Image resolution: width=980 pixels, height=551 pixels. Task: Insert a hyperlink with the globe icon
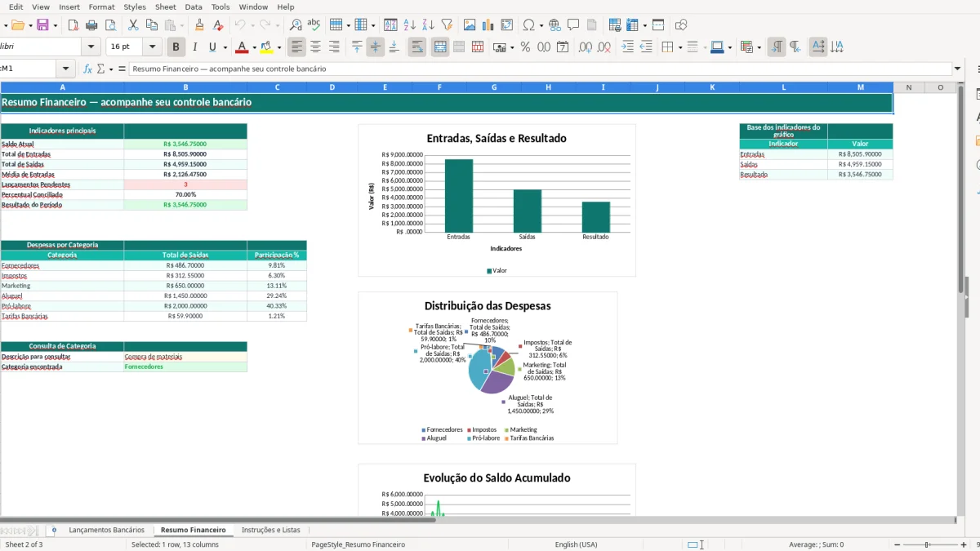(x=555, y=25)
